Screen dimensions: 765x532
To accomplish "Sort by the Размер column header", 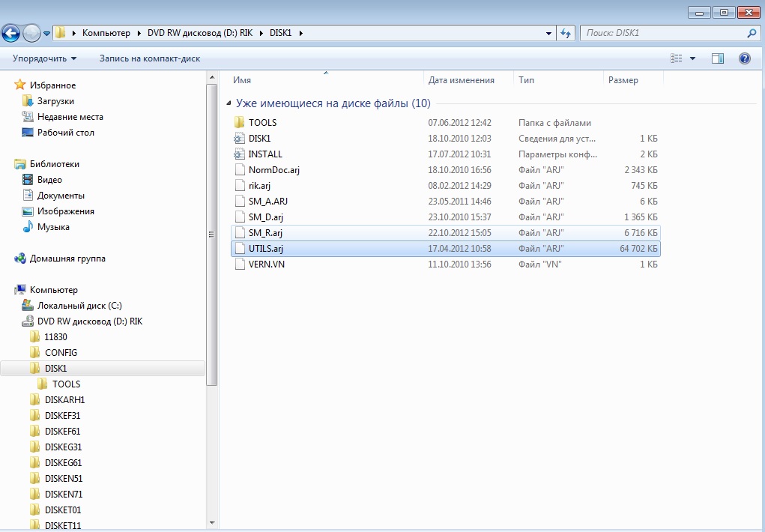I will (633, 80).
